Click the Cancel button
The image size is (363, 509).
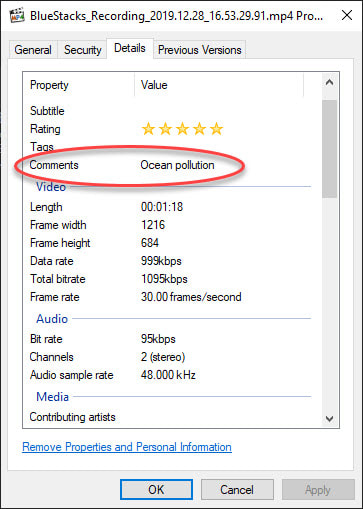pos(237,490)
